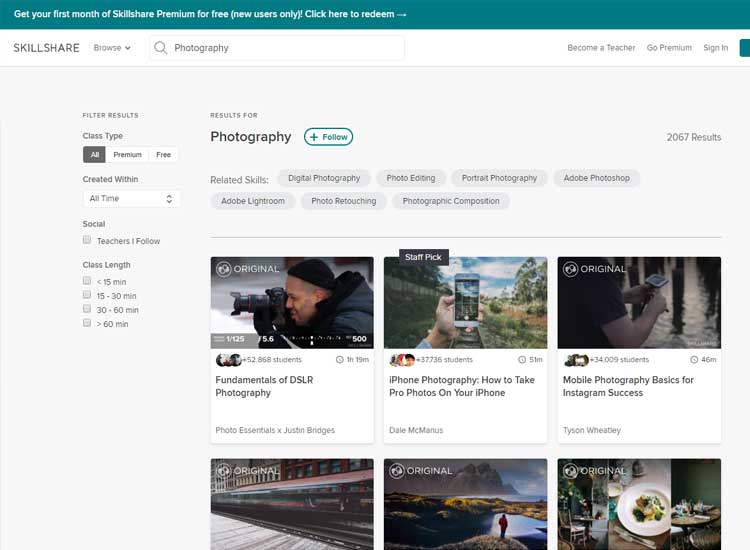Select Photo Editing related skill
This screenshot has width=750, height=550.
(411, 178)
